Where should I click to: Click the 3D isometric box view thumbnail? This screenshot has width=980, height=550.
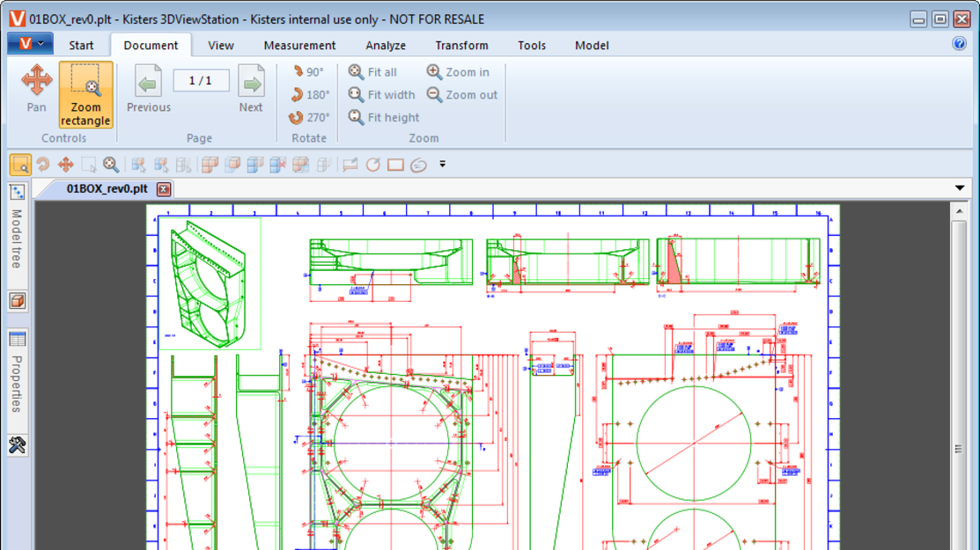[210, 283]
